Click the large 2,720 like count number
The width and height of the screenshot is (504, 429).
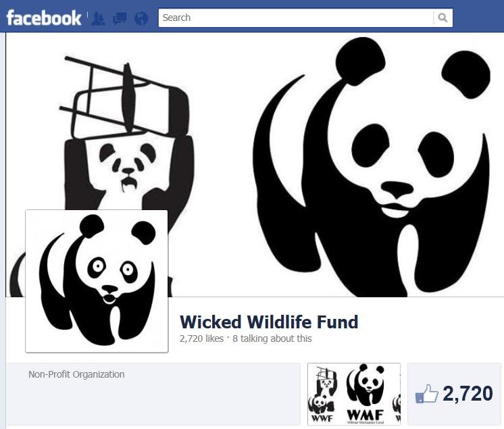coord(468,393)
